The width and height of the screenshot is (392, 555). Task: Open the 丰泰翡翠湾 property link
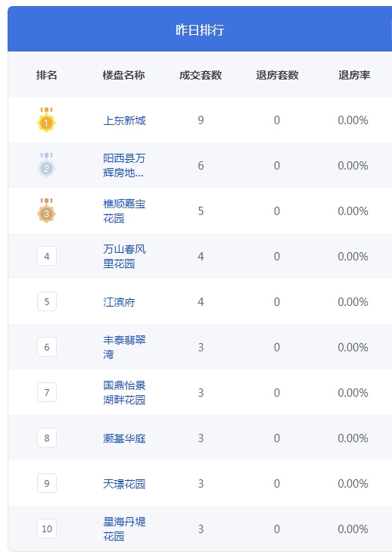point(124,347)
